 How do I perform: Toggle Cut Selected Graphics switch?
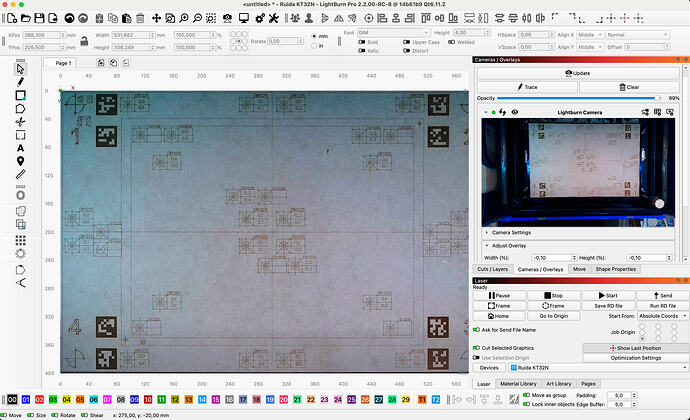pos(476,348)
